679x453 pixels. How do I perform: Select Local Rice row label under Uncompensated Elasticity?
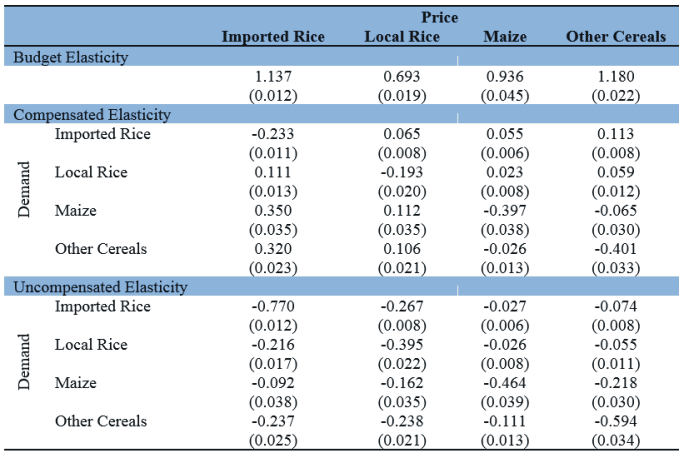(89, 345)
